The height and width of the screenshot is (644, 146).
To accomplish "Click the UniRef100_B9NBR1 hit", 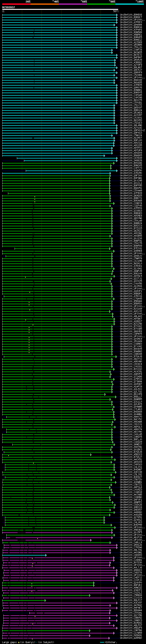I will point(131,90).
